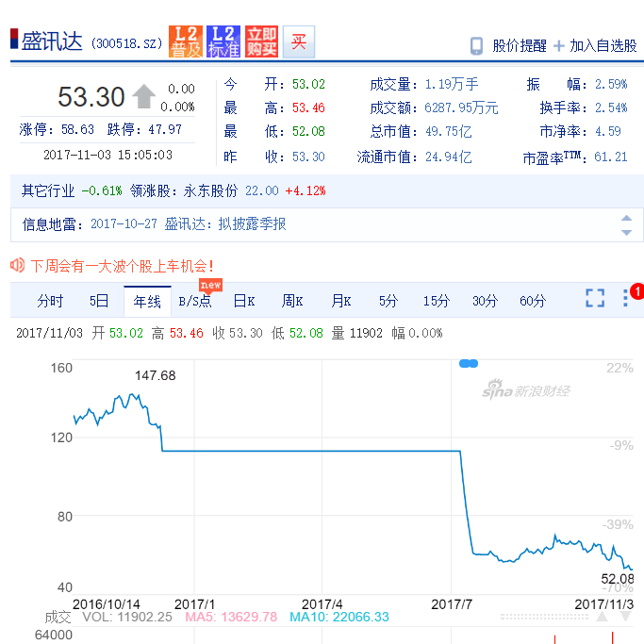Click the 市净率 4.59 value

coord(608,131)
